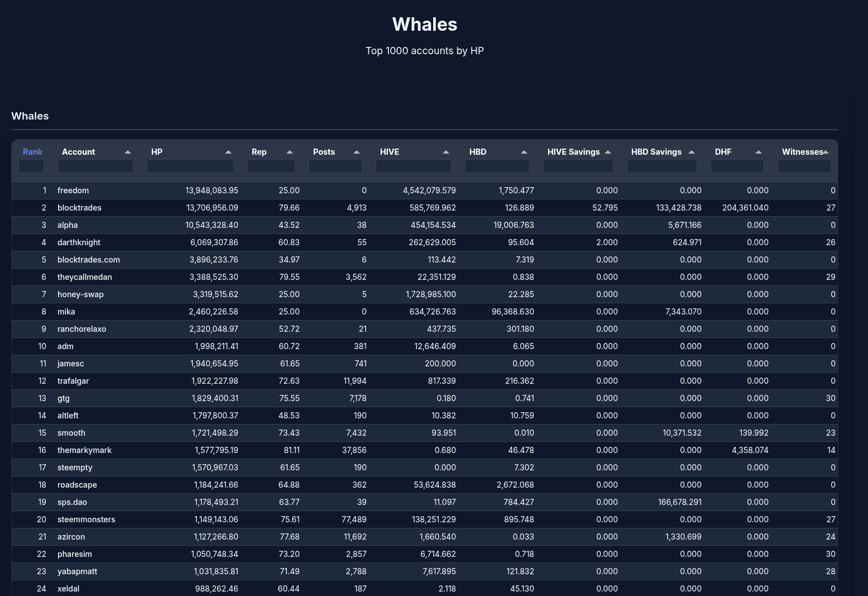The height and width of the screenshot is (596, 868).
Task: Click the sort arrow beside Account header
Action: [128, 152]
